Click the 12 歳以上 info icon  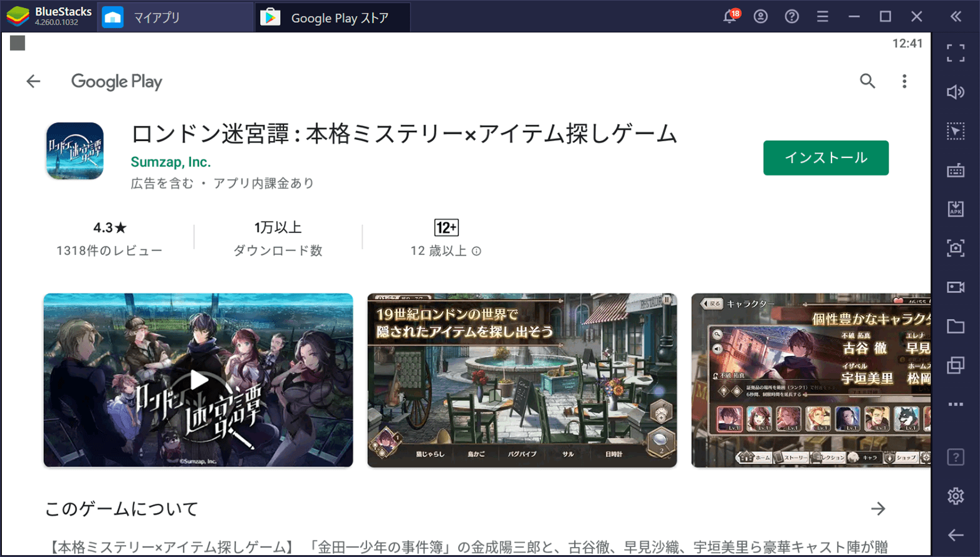pos(476,251)
